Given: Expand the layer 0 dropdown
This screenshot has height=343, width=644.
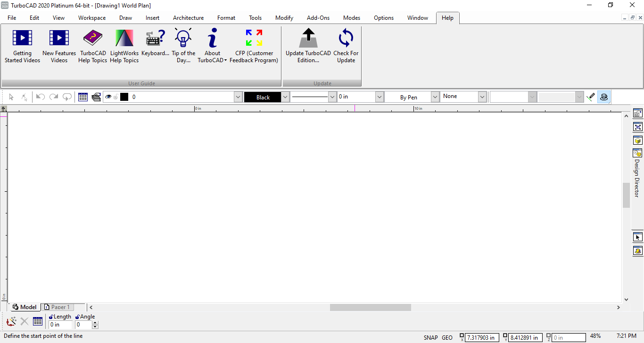Looking at the screenshot, I should click(x=238, y=97).
